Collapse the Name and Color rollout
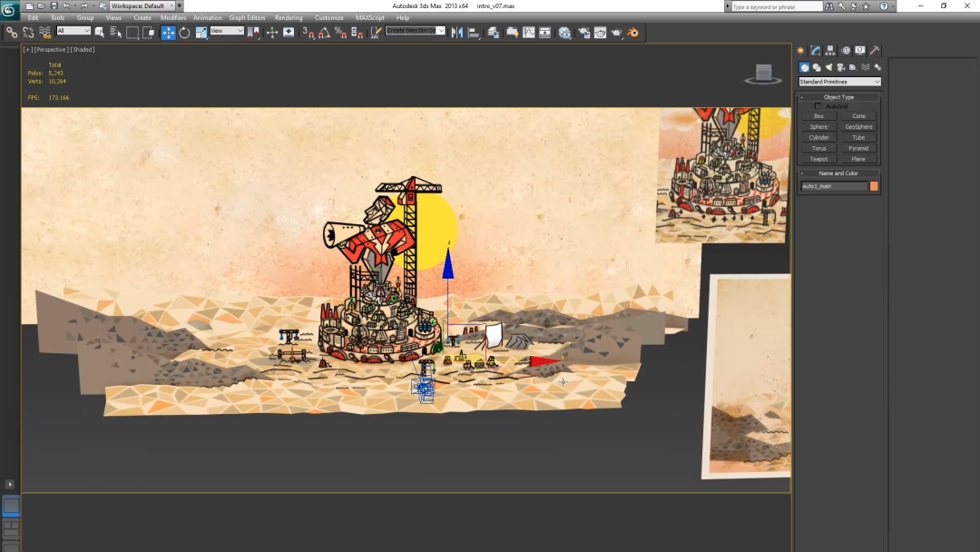980x552 pixels. (x=838, y=173)
